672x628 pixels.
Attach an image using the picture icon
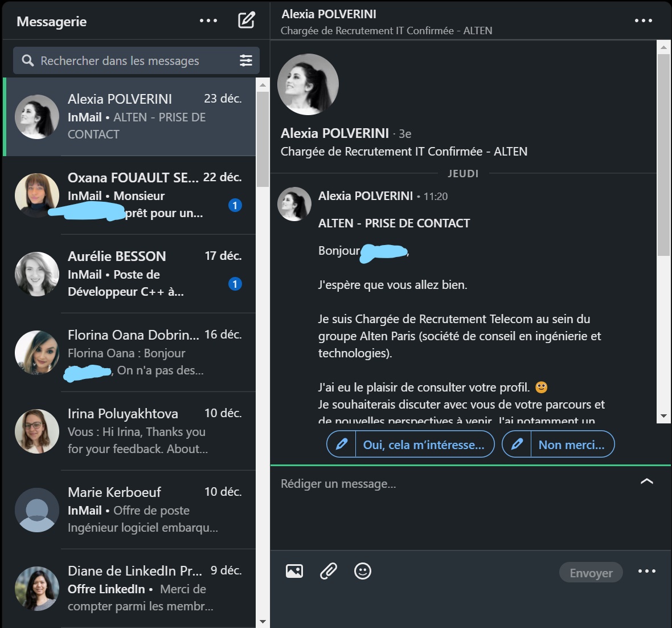294,571
